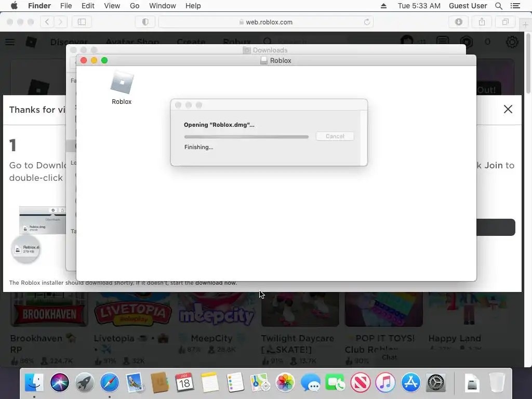Open Music from the Dock

pos(385,382)
